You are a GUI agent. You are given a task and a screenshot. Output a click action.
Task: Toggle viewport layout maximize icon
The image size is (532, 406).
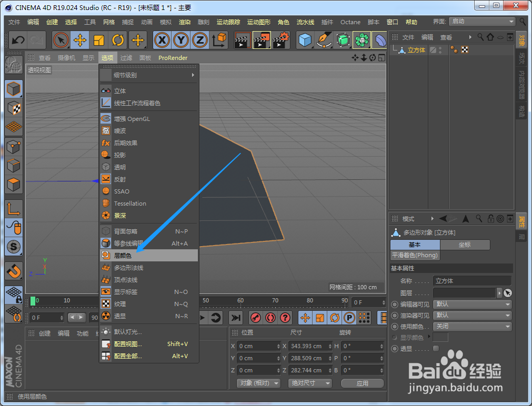(x=382, y=58)
